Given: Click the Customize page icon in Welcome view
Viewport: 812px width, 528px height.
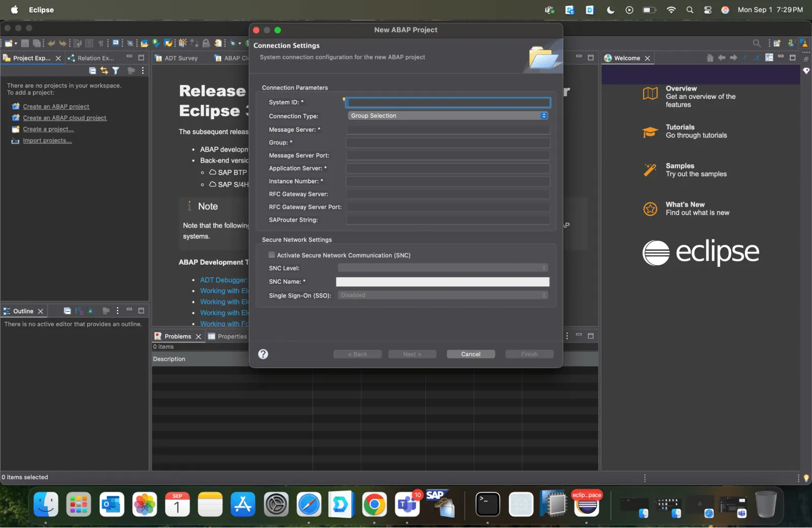Looking at the screenshot, I should click(769, 57).
